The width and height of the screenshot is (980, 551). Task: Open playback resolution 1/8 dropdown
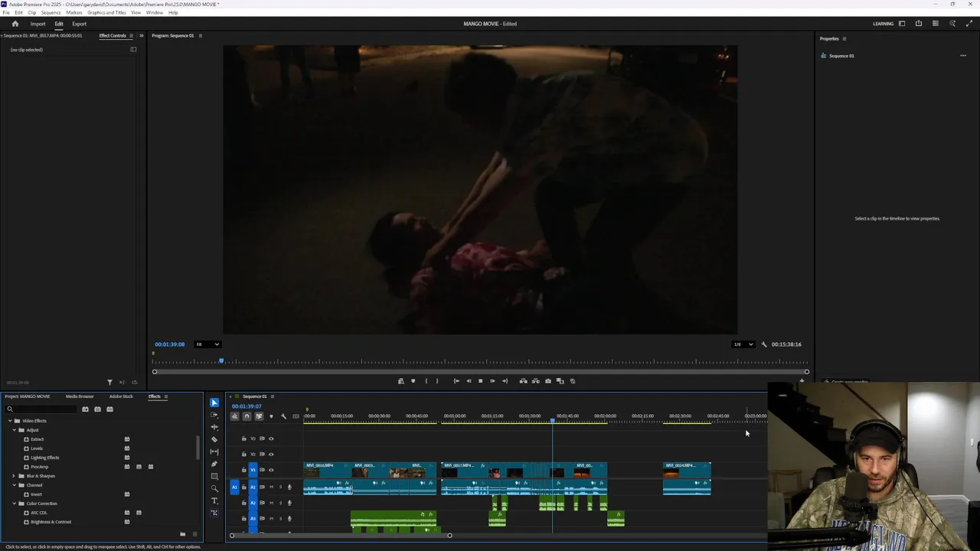tap(743, 344)
